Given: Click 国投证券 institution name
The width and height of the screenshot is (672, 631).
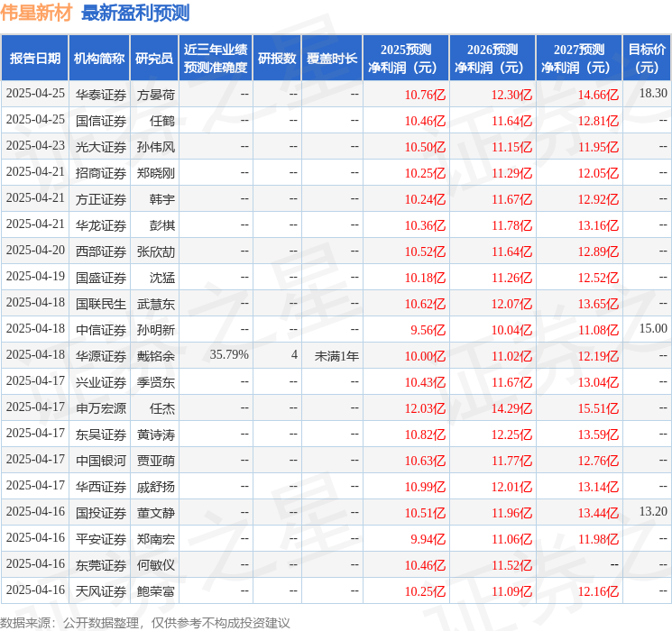Looking at the screenshot, I should point(101,512).
